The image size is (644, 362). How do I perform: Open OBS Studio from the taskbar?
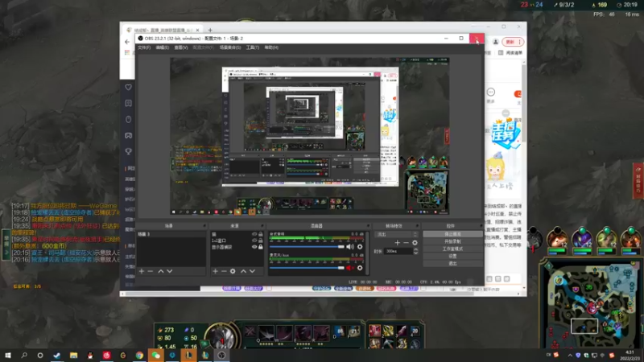pyautogui.click(x=221, y=356)
